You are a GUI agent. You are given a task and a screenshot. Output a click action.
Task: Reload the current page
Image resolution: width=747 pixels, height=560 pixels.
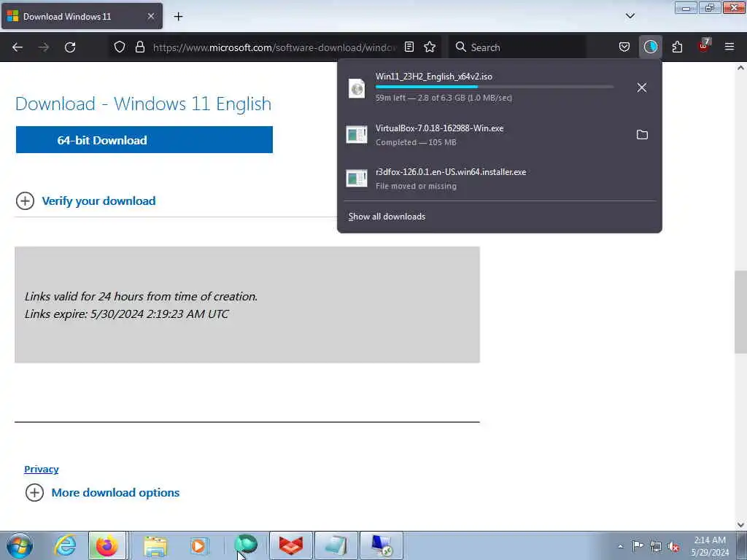coord(70,47)
